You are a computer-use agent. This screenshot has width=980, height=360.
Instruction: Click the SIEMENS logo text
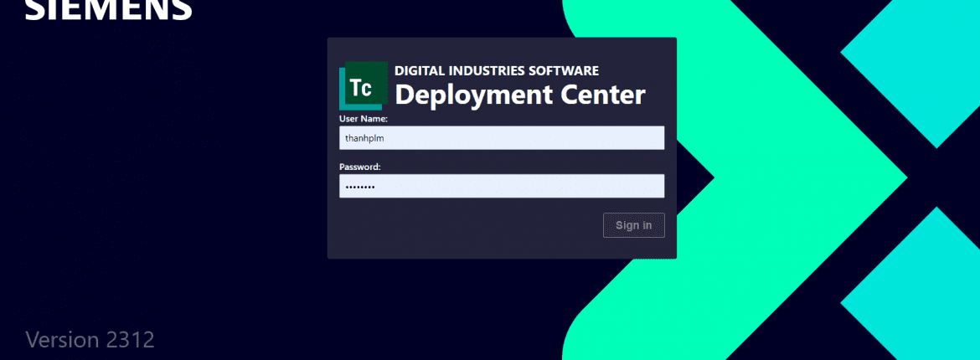(x=109, y=10)
